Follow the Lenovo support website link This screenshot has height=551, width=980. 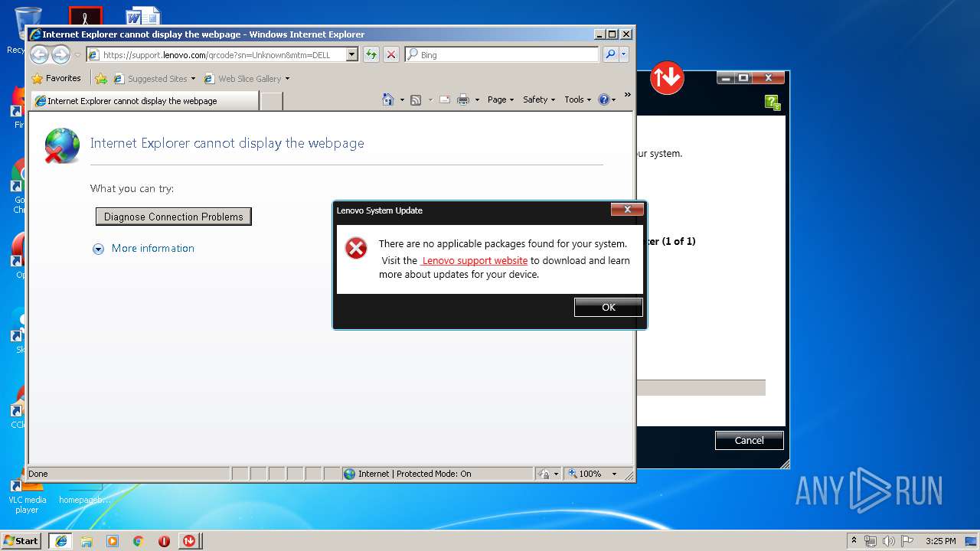(x=474, y=261)
